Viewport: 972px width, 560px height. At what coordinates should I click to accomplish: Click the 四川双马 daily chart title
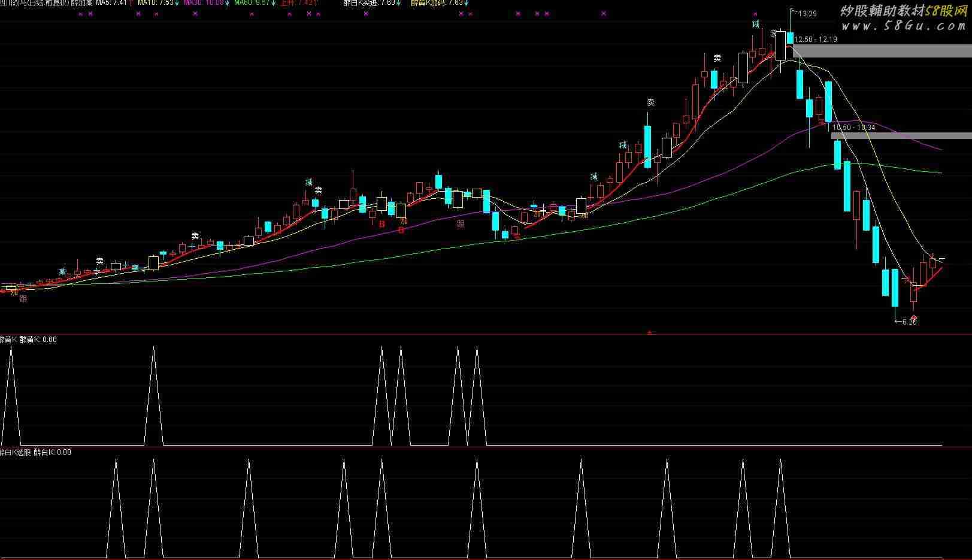(x=34, y=2)
